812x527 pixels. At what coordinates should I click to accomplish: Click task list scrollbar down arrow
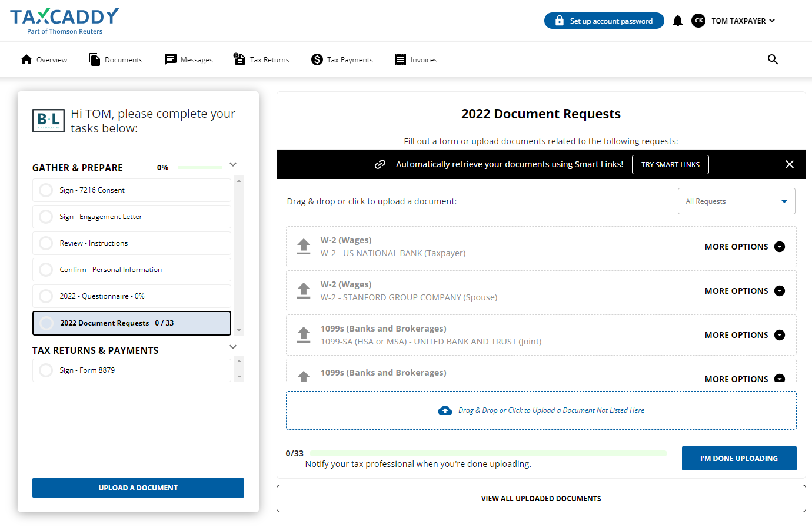pos(239,331)
